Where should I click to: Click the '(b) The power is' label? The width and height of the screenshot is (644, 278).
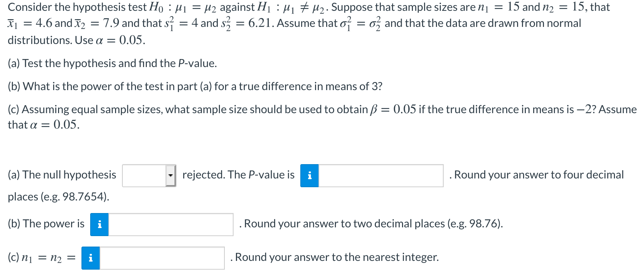point(46,224)
